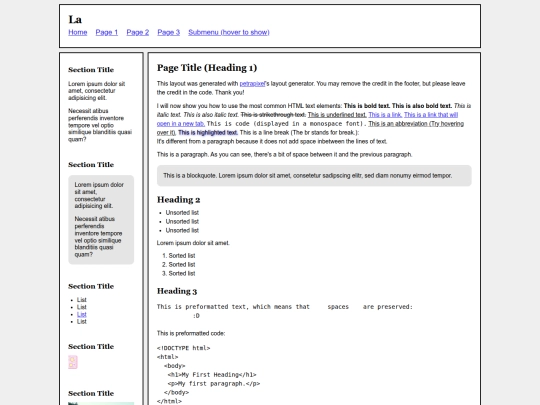Image resolution: width=540 pixels, height=405 pixels.
Task: Click 'This is underlined text.'
Action: click(337, 115)
